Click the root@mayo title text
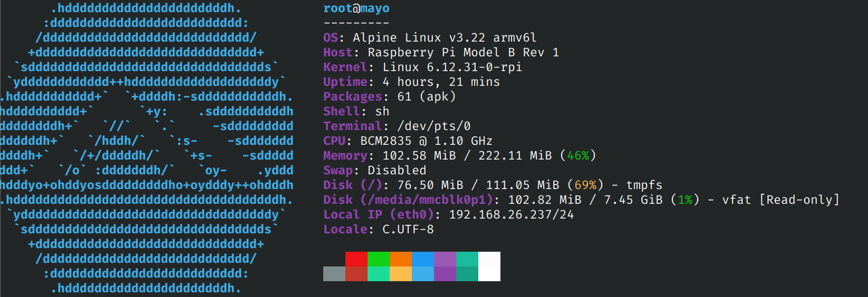This screenshot has width=868, height=297. (x=356, y=8)
